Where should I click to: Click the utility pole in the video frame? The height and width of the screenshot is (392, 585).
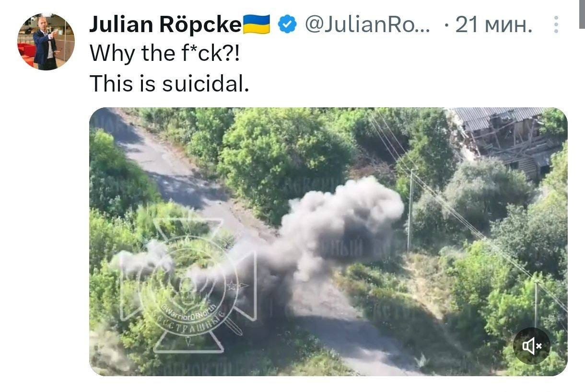point(410,211)
